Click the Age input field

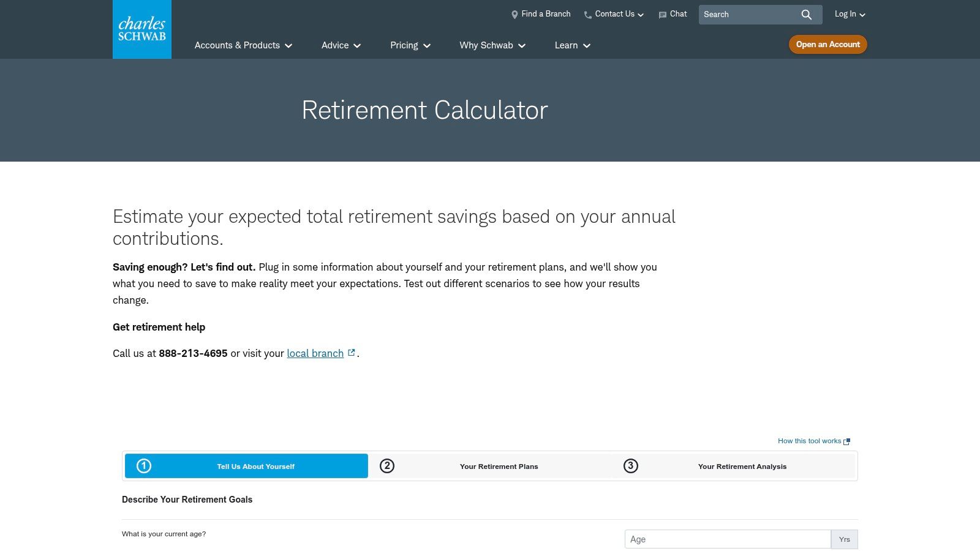tap(728, 539)
